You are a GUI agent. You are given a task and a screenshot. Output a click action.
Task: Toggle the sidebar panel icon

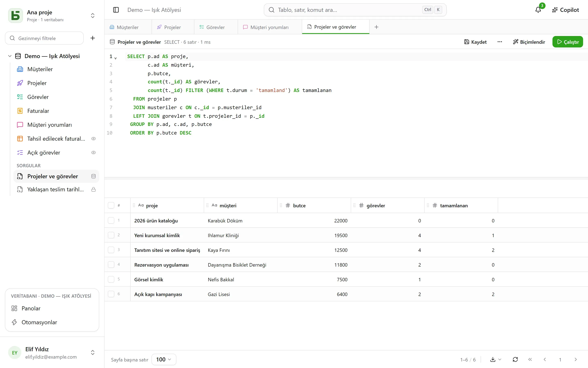[x=116, y=10]
